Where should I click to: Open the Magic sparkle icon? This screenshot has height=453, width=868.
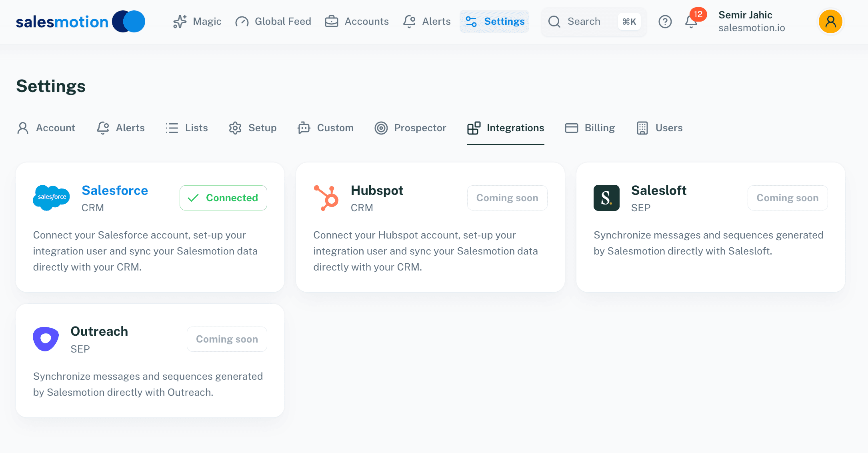[180, 22]
